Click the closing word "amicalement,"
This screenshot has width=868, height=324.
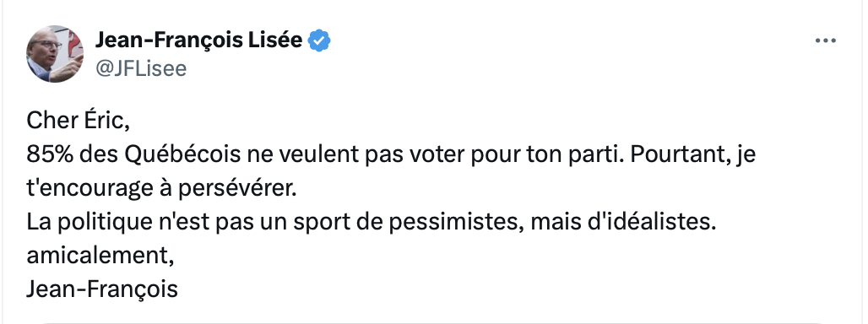click(100, 256)
